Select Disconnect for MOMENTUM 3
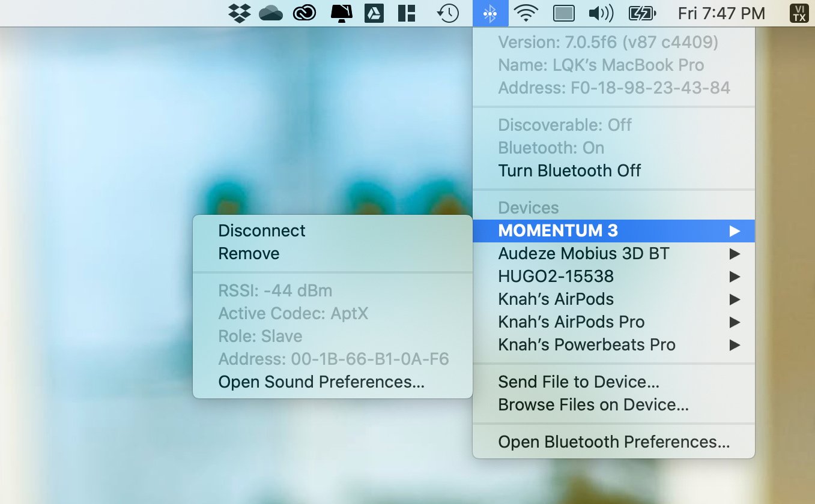 click(x=262, y=230)
